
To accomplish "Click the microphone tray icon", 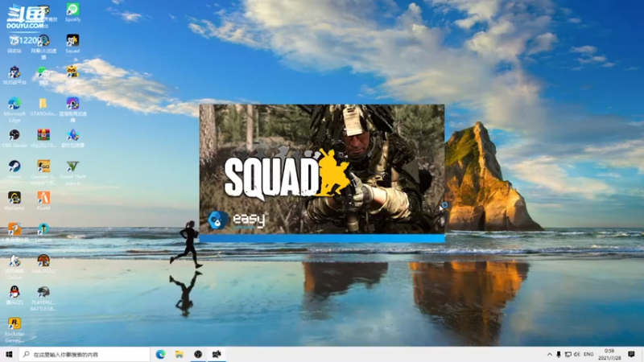I will 559,354.
